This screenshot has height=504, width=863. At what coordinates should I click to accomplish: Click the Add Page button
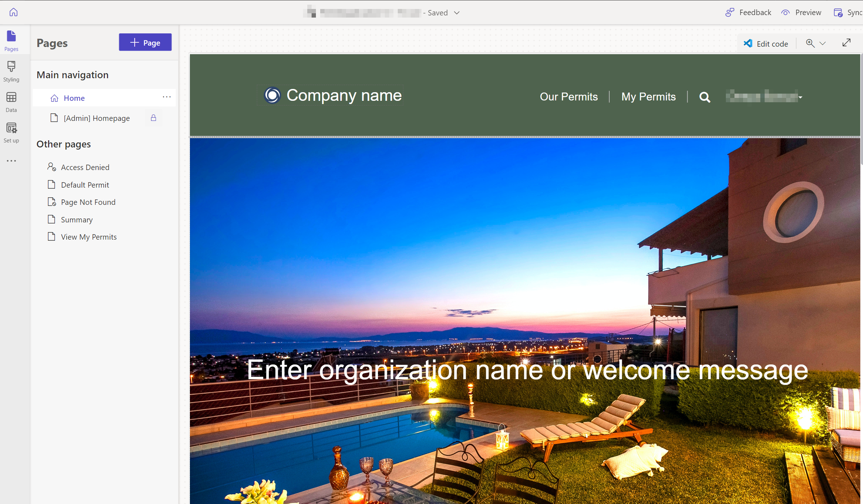pos(145,42)
